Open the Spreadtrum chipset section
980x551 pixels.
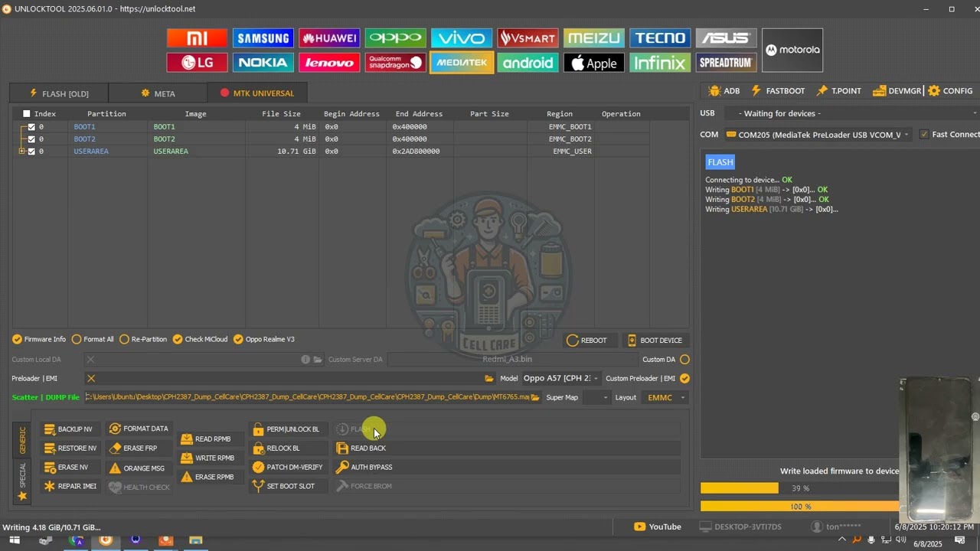pos(726,63)
